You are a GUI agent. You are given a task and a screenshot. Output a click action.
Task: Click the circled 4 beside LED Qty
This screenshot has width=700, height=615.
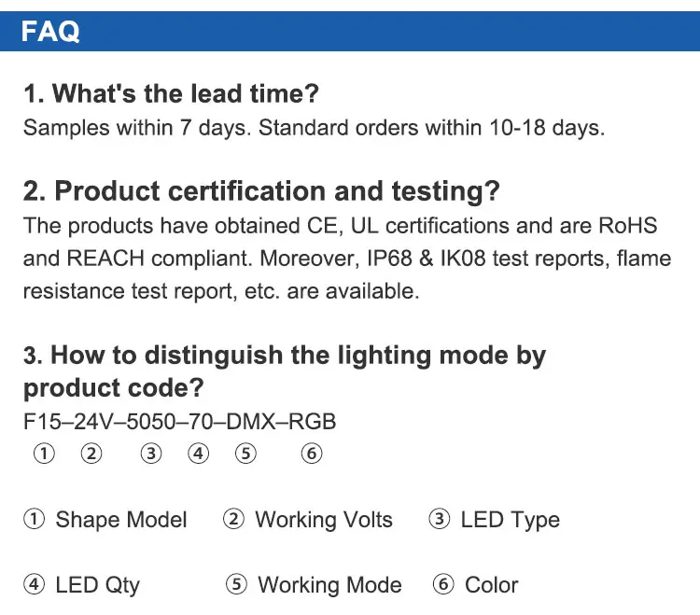[x=34, y=584]
